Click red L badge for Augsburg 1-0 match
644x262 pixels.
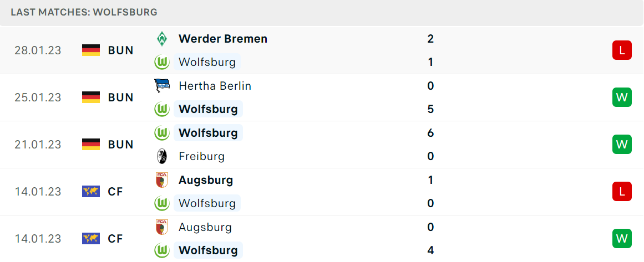pyautogui.click(x=622, y=192)
